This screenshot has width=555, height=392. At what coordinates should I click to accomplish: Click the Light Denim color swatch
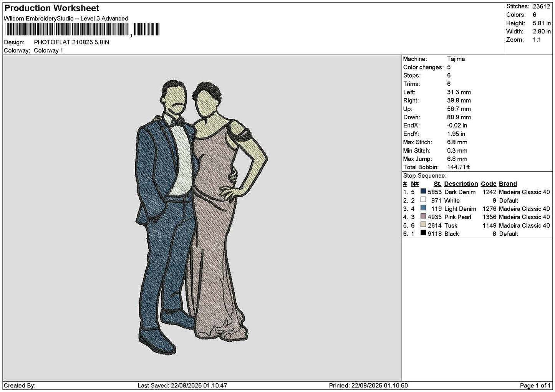pos(423,208)
